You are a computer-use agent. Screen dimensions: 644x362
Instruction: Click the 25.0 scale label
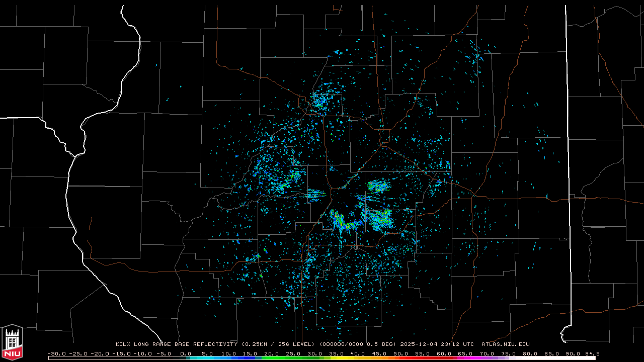293,354
